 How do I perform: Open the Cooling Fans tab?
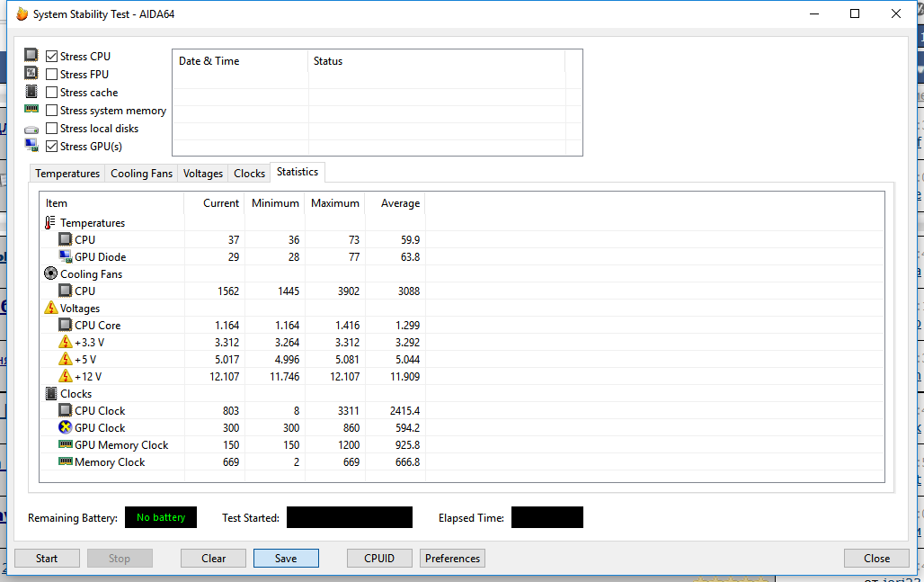141,174
